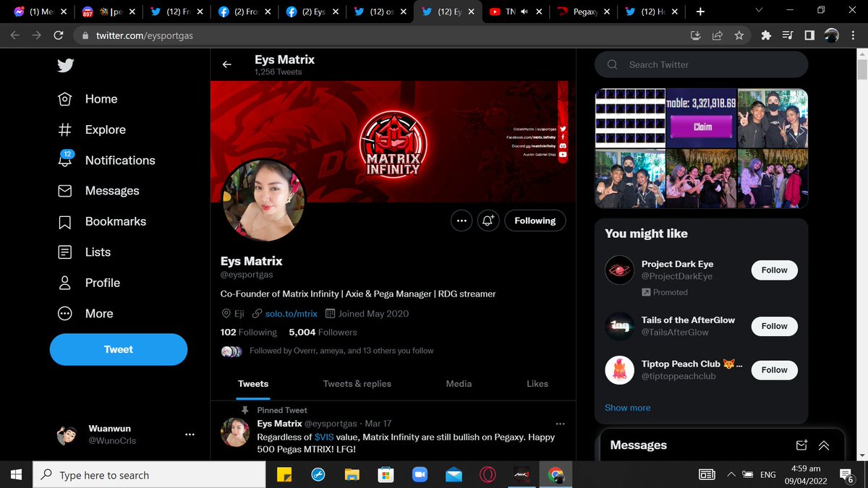The image size is (868, 488).
Task: Bookmark this page with the star icon
Action: click(739, 35)
